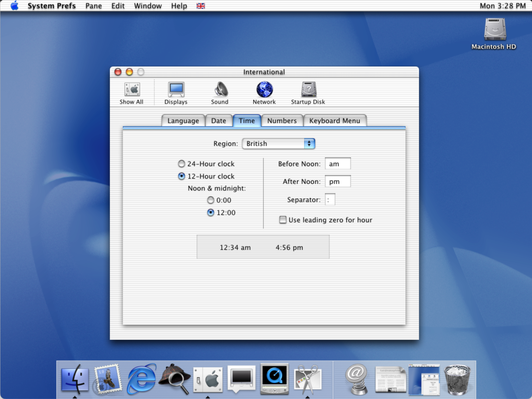Switch to the Date tab

[x=219, y=121]
